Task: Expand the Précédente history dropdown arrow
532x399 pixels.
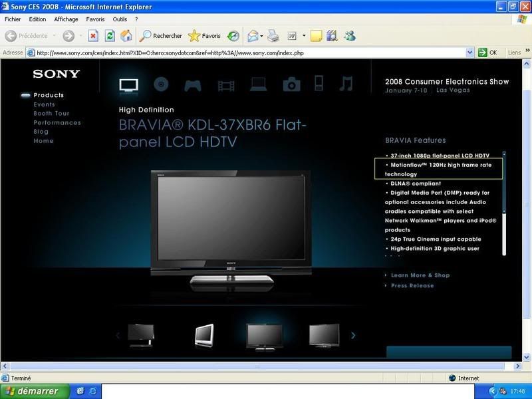Action: point(55,36)
